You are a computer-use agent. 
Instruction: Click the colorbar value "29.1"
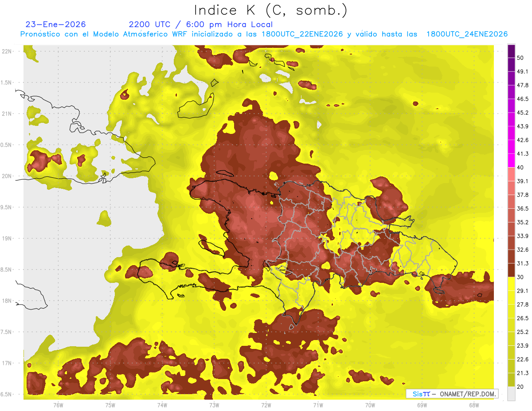pos(523,290)
